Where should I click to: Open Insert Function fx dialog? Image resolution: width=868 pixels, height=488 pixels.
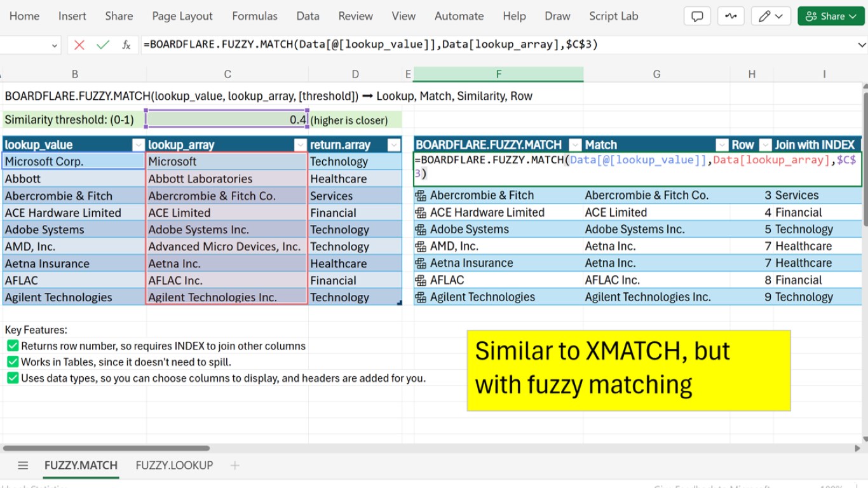click(126, 45)
